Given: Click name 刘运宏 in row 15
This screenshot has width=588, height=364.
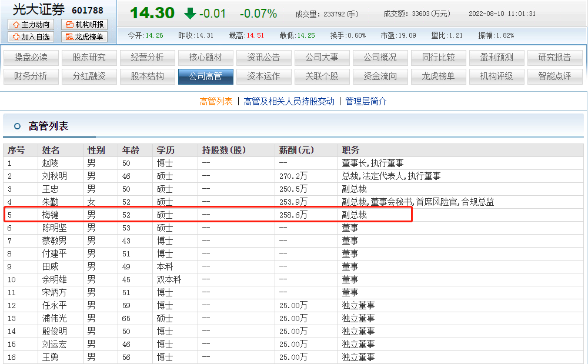Looking at the screenshot, I should [54, 345].
